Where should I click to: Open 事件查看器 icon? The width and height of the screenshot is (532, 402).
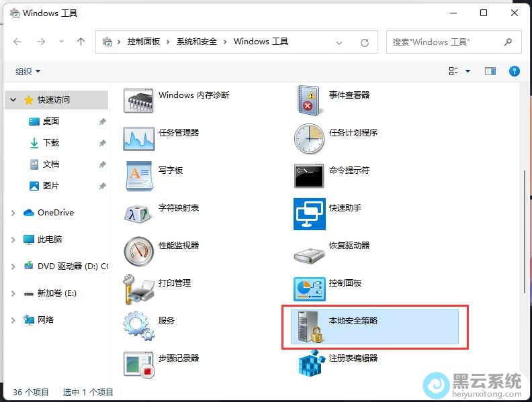tap(309, 101)
